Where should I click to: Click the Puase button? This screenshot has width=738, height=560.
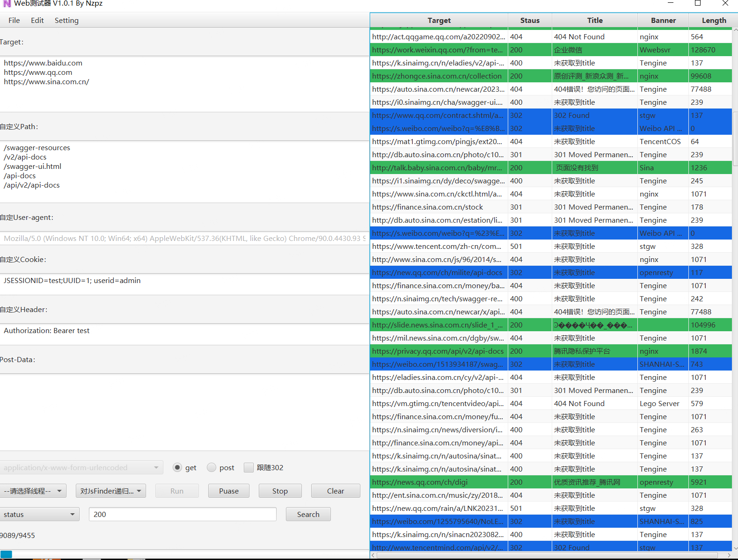229,491
